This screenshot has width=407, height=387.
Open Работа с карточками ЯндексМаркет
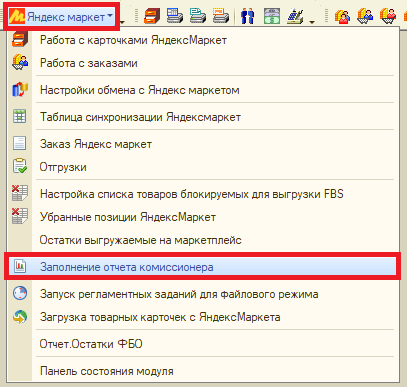[203, 40]
